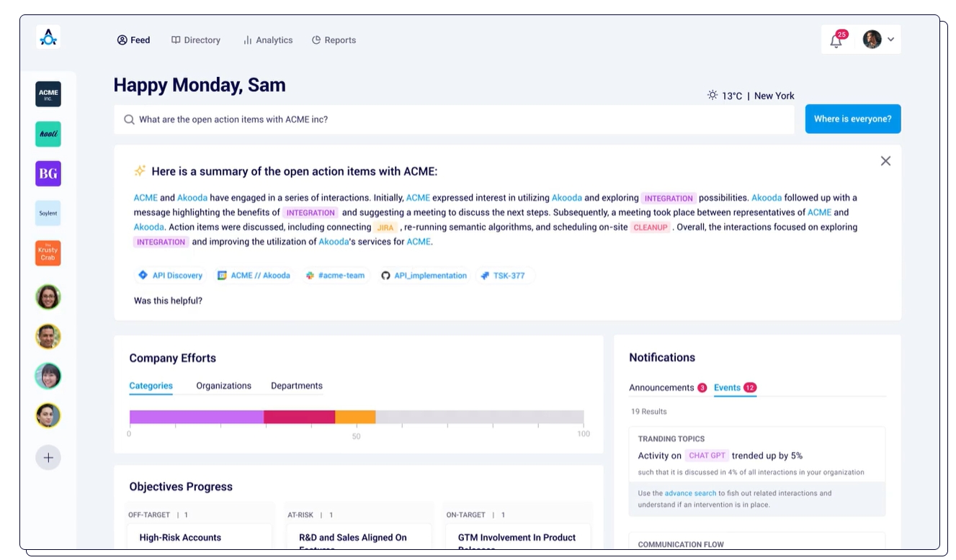Open the TSK-377 Jira reference chip

click(504, 276)
